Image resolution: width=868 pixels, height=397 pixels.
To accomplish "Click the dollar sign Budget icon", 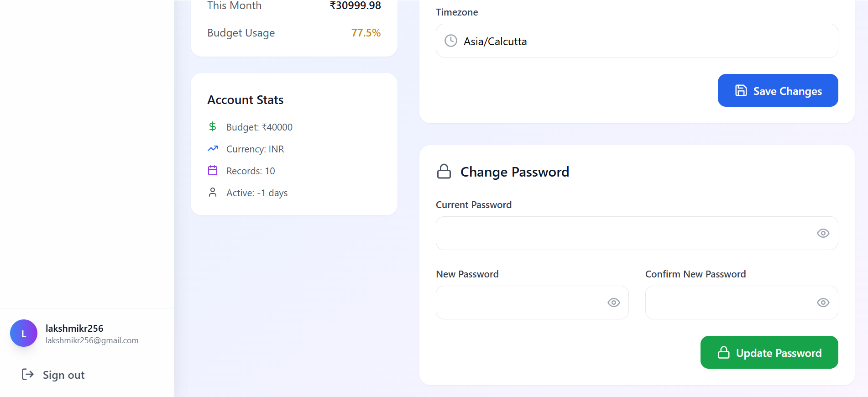I will tap(213, 126).
